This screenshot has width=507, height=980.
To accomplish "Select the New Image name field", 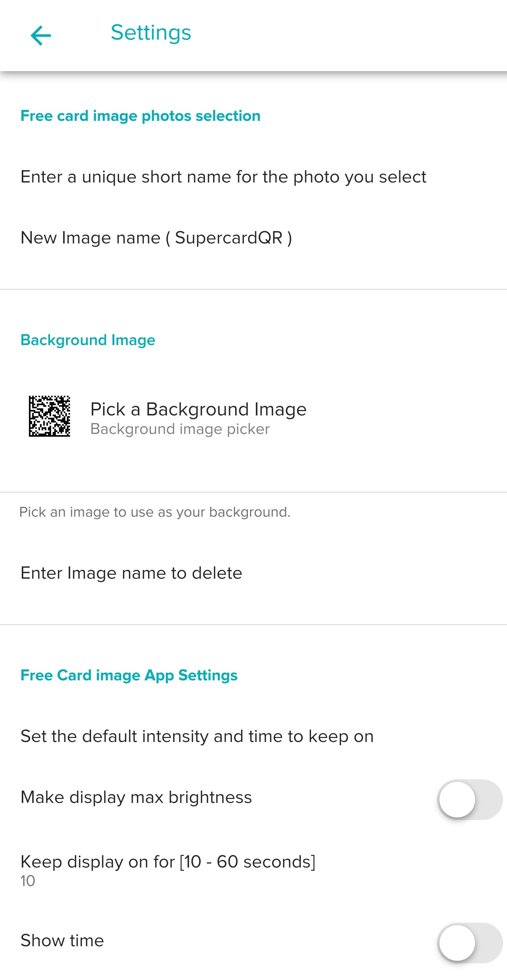I will pos(253,238).
